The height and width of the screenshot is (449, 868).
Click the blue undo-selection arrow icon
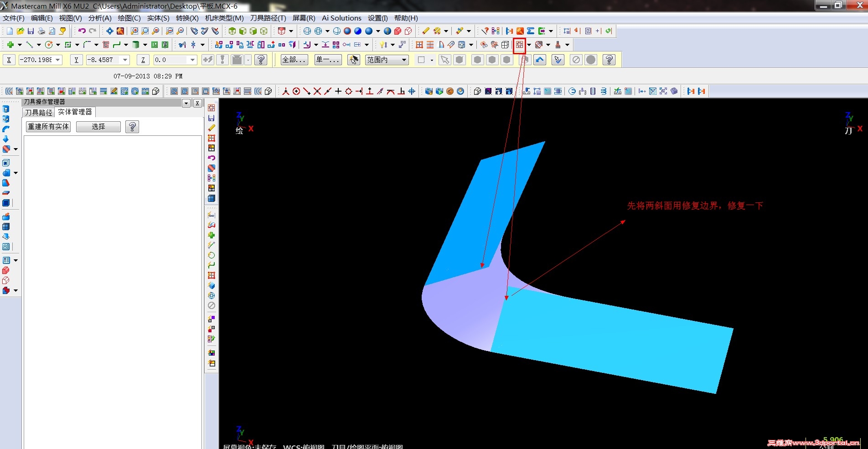(x=540, y=60)
